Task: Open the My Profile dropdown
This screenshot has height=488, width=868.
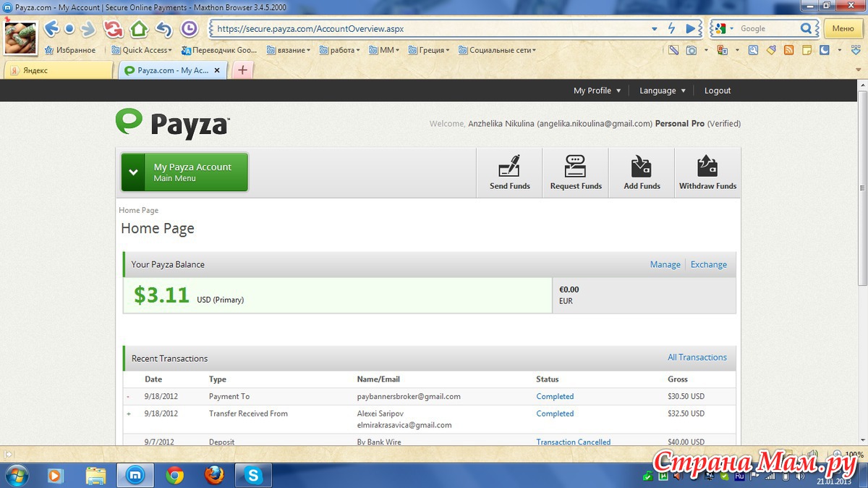Action: coord(597,91)
